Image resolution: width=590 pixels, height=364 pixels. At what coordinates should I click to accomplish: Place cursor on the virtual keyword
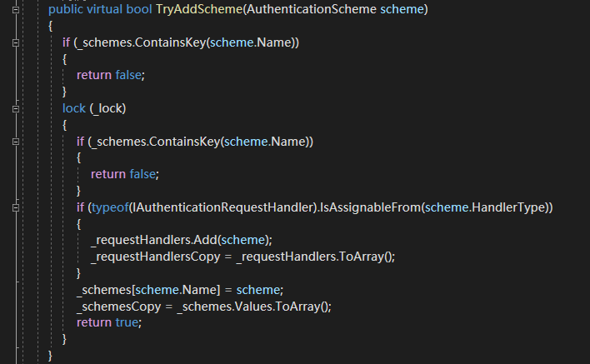pos(104,9)
